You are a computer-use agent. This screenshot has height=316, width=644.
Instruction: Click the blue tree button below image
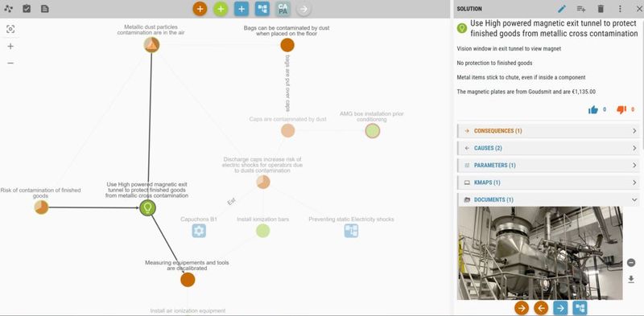(x=580, y=308)
